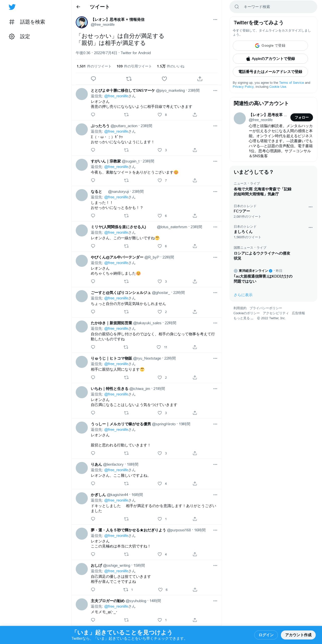Reply to the main tweet
Image resolution: width=322 pixels, height=644 pixels.
pos(93,79)
